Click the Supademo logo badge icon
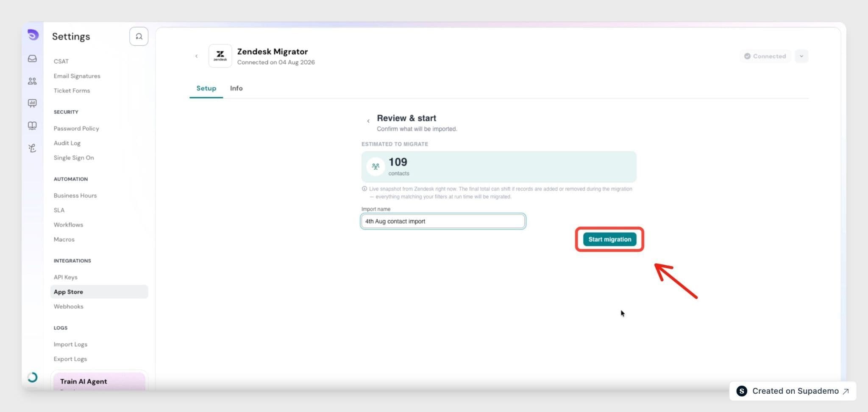Viewport: 868px width, 412px height. 742,391
